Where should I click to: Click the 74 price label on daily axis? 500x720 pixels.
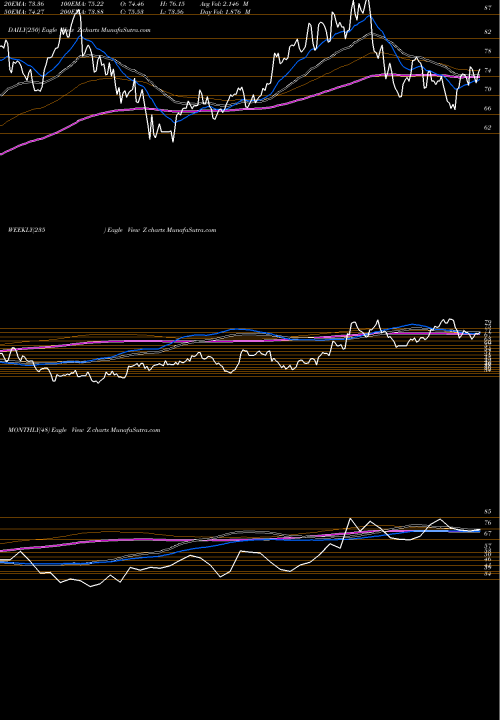pos(488,70)
